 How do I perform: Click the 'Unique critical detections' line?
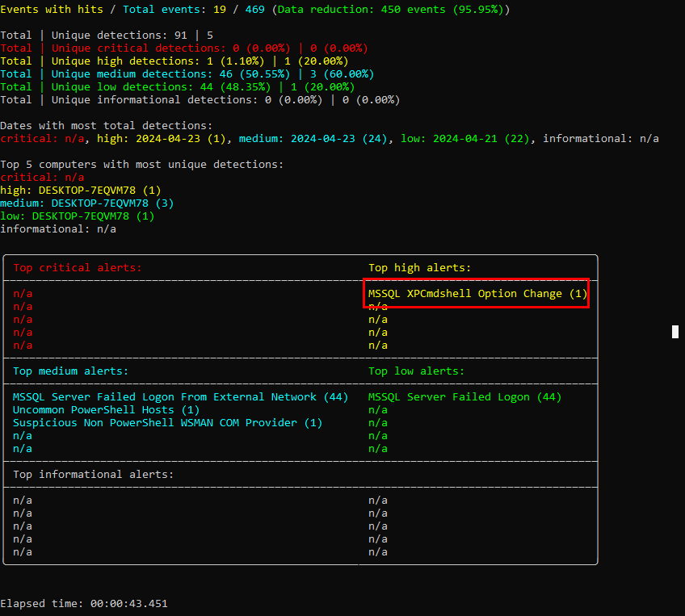[x=184, y=48]
